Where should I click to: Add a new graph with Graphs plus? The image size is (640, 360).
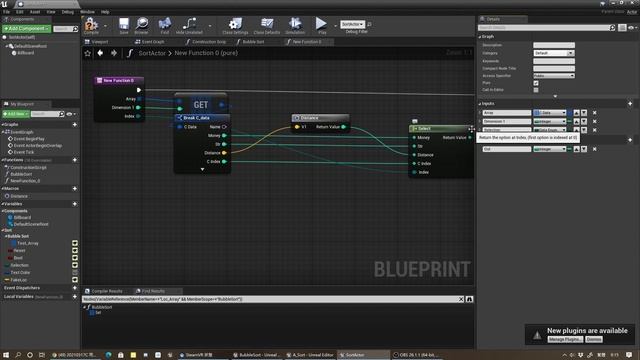coord(75,124)
